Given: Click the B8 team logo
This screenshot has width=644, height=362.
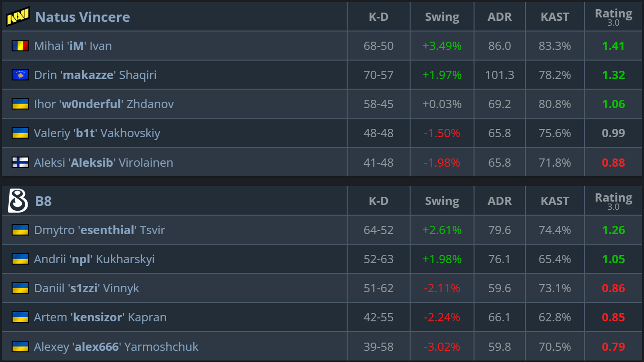Looking at the screenshot, I should [18, 201].
